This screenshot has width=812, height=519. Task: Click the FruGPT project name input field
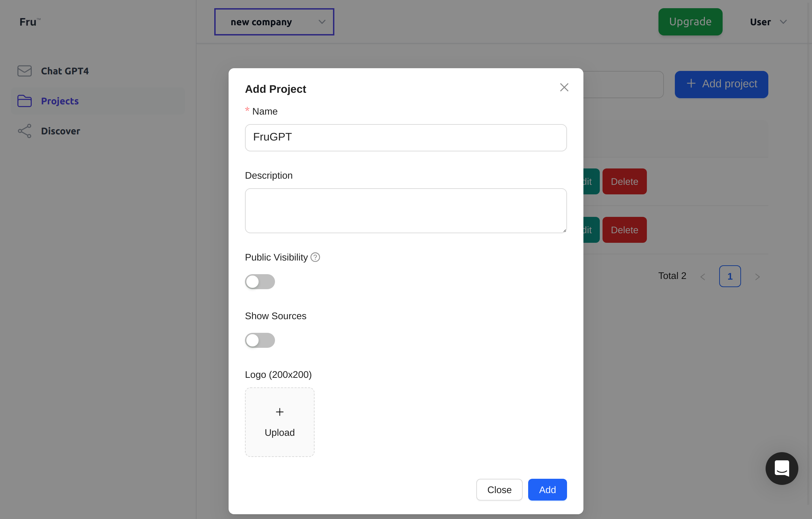click(x=406, y=137)
